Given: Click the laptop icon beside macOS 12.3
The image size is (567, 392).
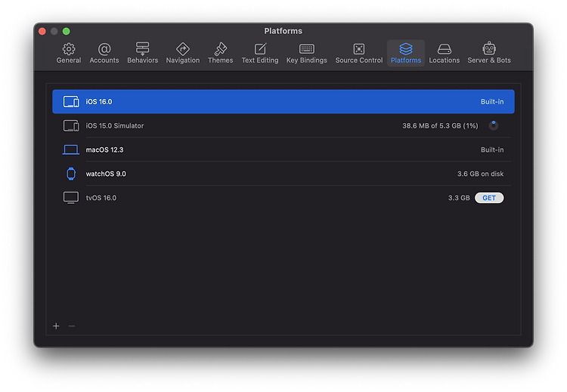Looking at the screenshot, I should 71,150.
